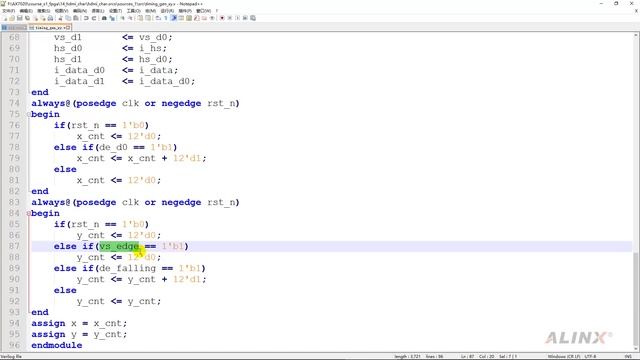Open Find with the binoculars icon
The height and width of the screenshot is (360, 640).
pos(104,18)
